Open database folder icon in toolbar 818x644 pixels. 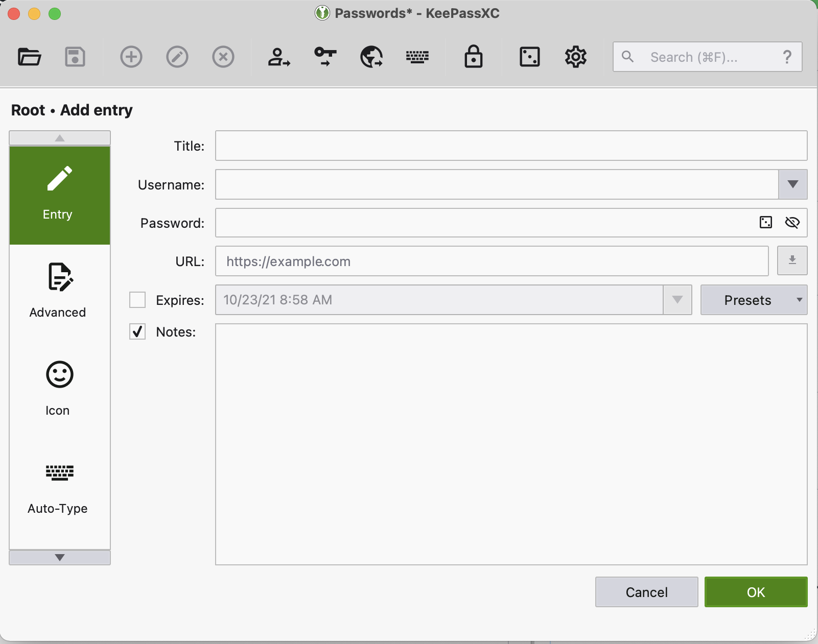coord(29,57)
